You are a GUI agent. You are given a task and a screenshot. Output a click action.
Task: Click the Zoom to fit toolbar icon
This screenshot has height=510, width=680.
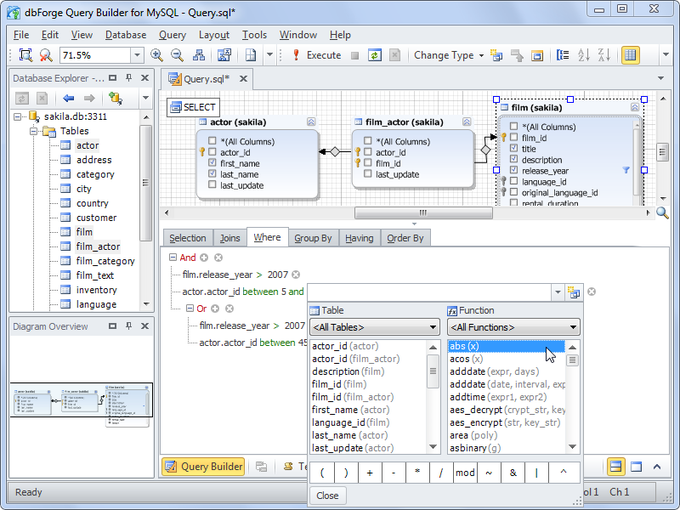pos(26,55)
